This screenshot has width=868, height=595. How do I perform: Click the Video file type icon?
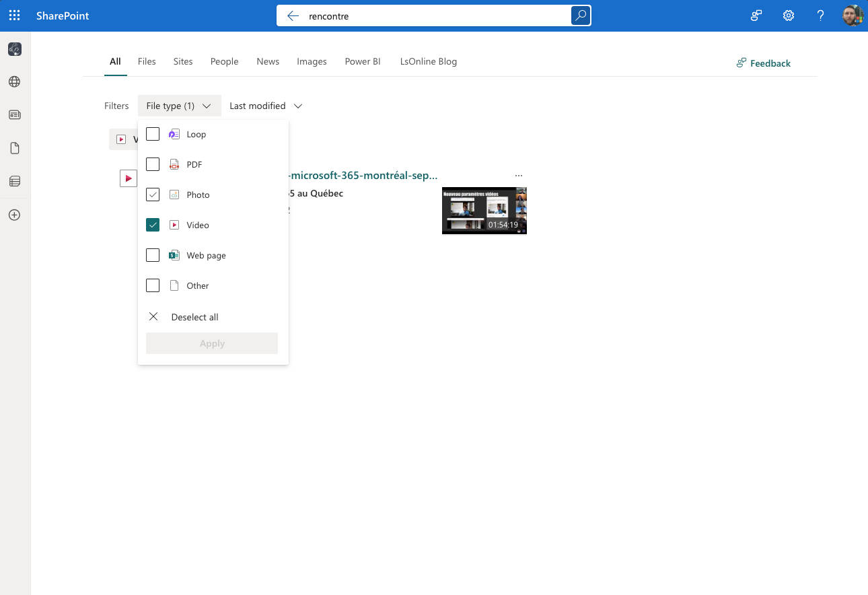coord(174,225)
